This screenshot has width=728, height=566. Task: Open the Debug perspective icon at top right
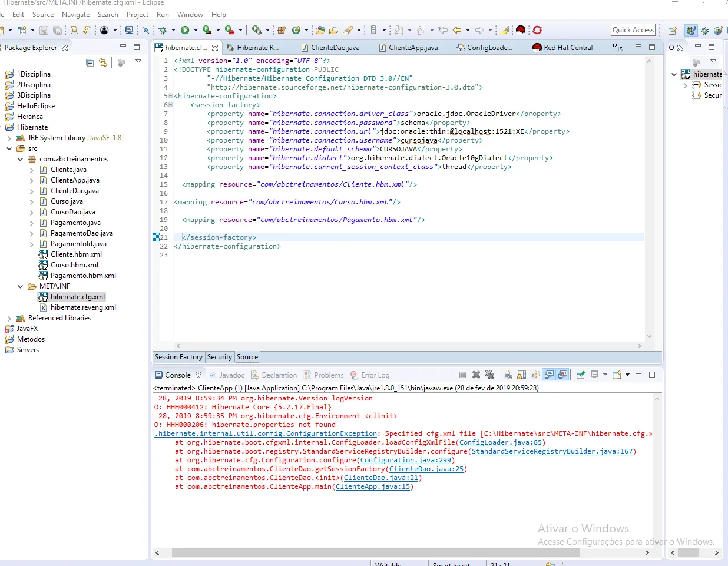pyautogui.click(x=704, y=30)
